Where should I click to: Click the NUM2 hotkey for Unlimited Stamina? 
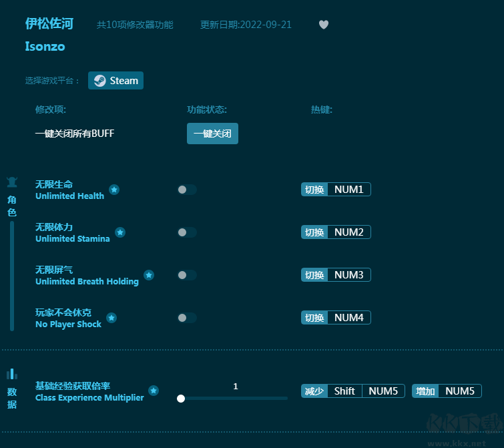(348, 232)
